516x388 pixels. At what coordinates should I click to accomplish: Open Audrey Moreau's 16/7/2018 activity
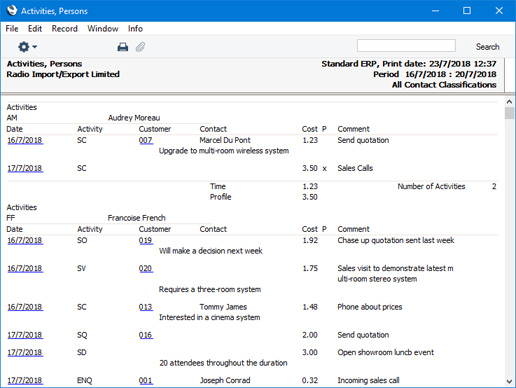tap(25, 140)
